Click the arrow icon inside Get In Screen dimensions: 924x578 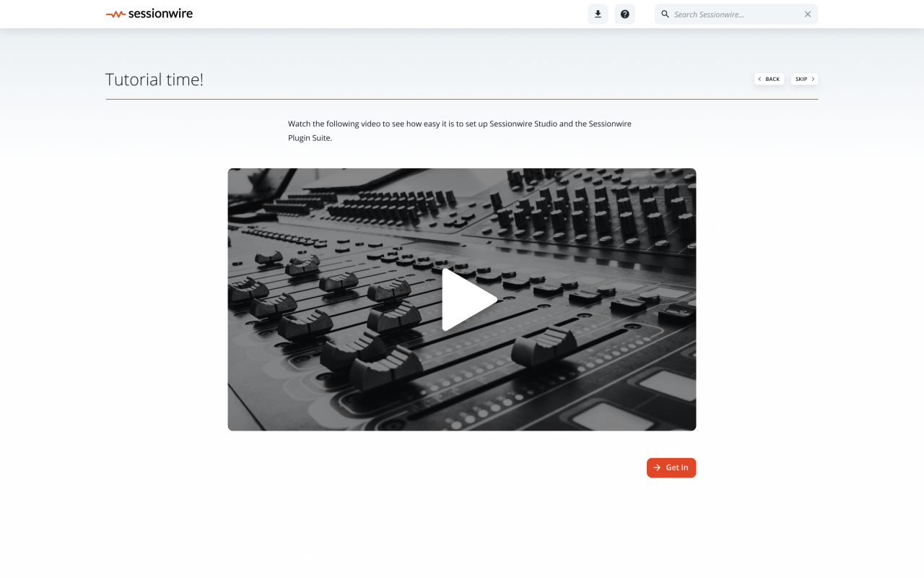[657, 467]
